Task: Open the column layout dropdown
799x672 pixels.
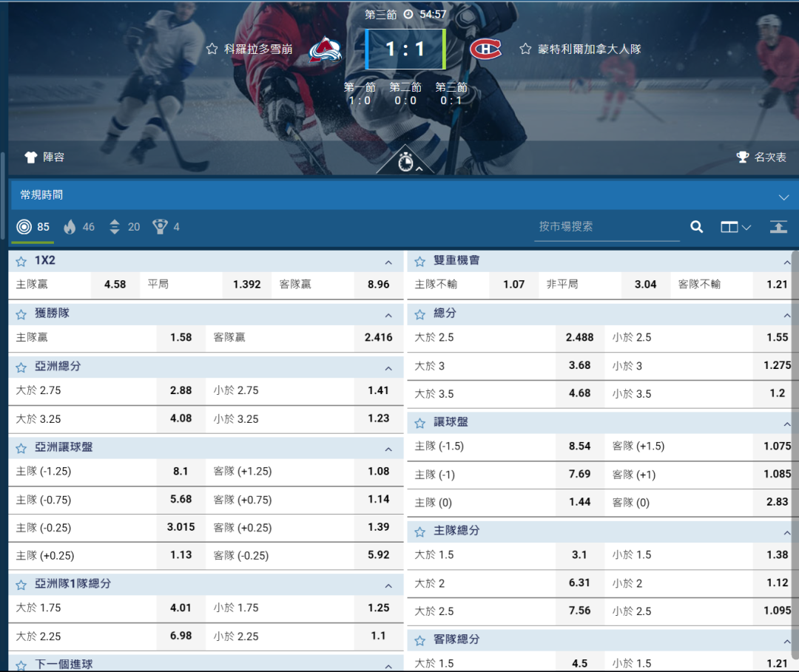Action: point(736,227)
